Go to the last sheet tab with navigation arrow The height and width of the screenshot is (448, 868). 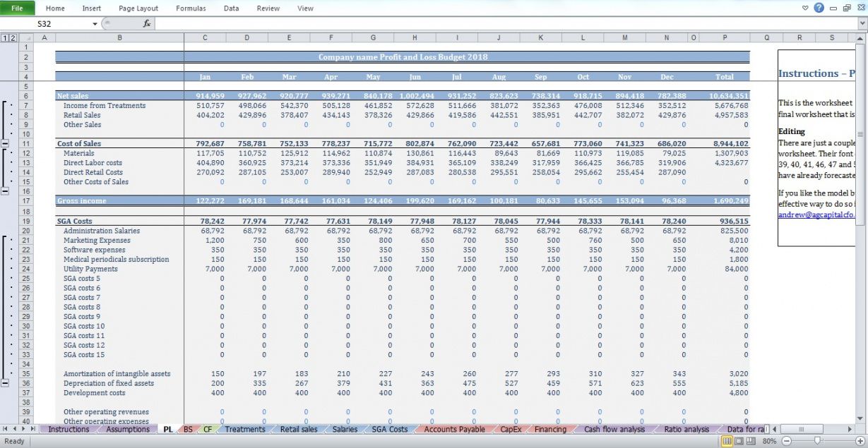[x=32, y=429]
